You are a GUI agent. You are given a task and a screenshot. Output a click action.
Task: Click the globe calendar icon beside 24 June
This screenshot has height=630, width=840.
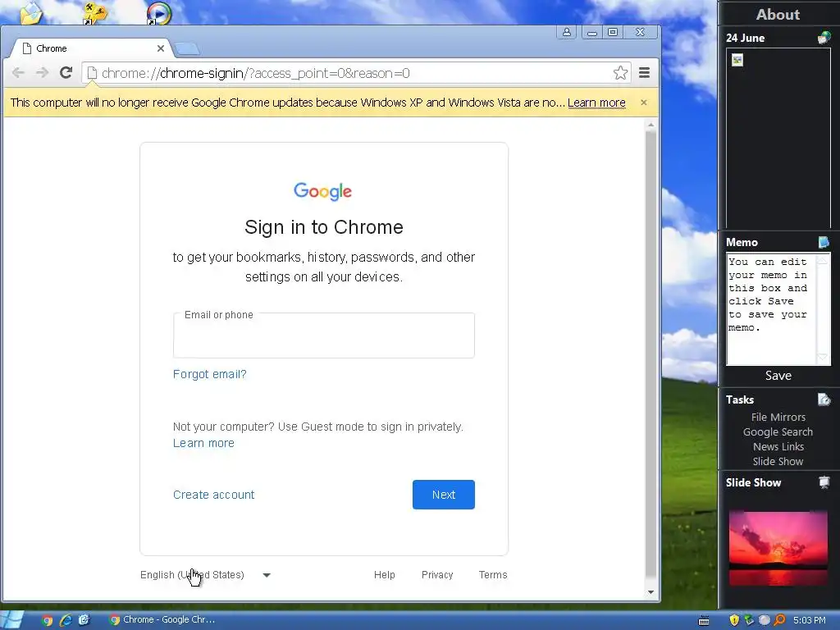pyautogui.click(x=824, y=38)
